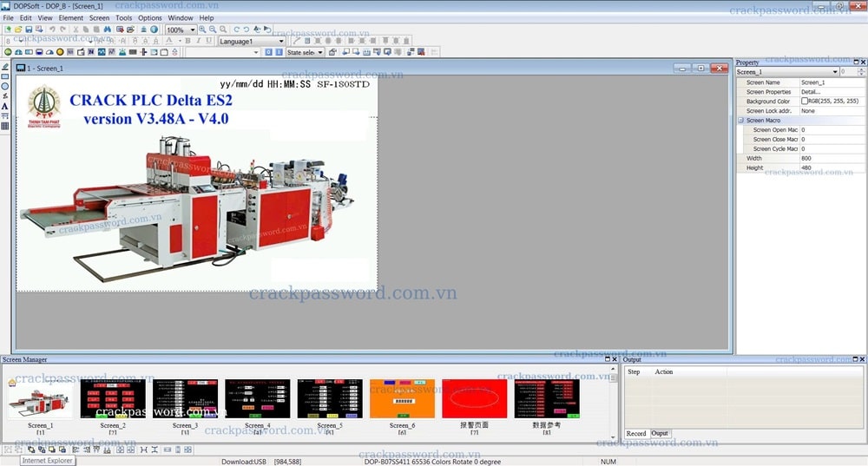Viewport: 868px width, 466px height.
Task: Select the Text tool in left sidebar
Action: point(5,106)
